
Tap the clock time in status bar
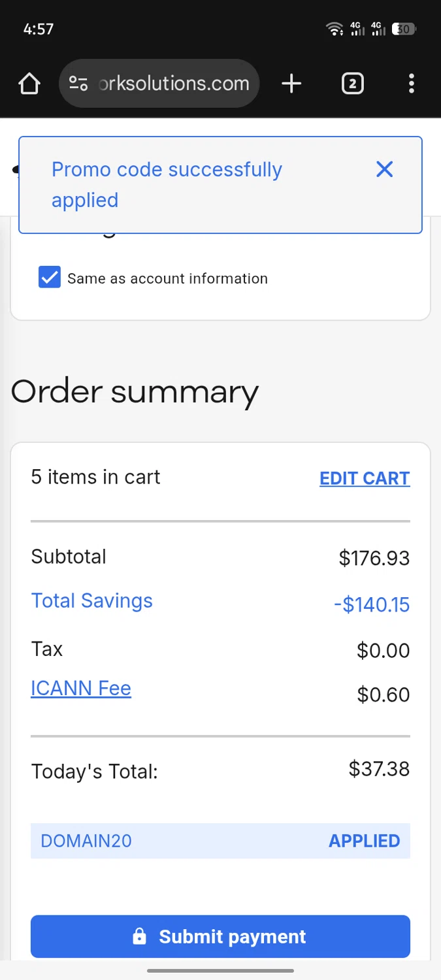[38, 29]
